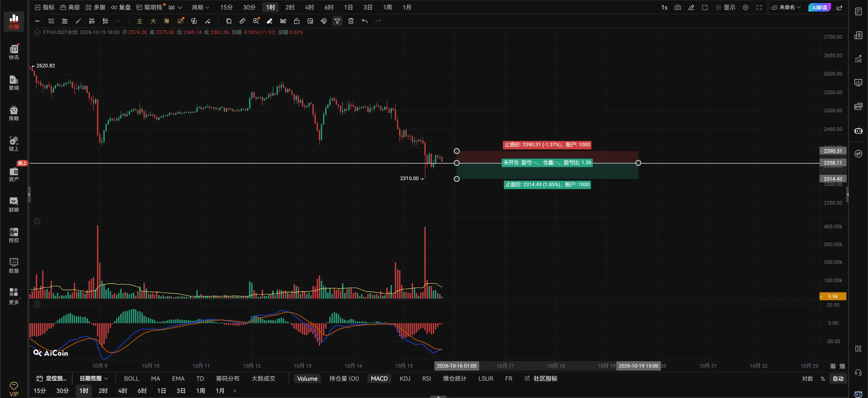Screen dimensions: 868x398
Task: Switch to 1日 timeframe in top bar
Action: point(348,7)
